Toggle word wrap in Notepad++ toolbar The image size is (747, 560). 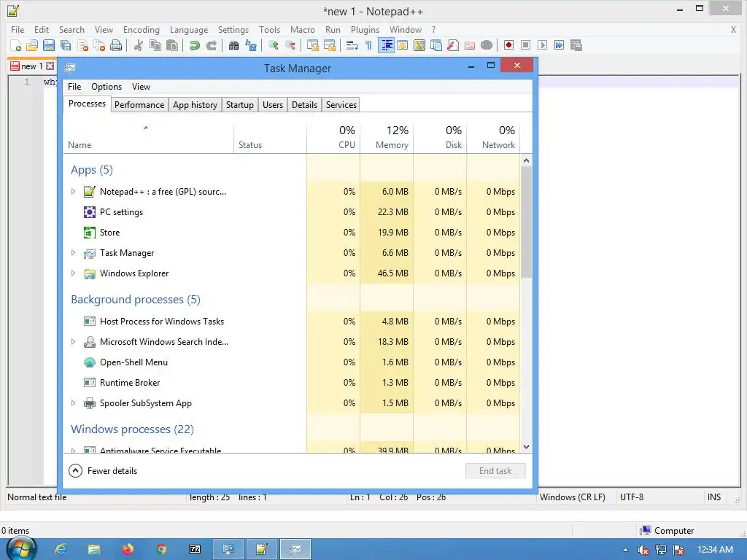(352, 45)
